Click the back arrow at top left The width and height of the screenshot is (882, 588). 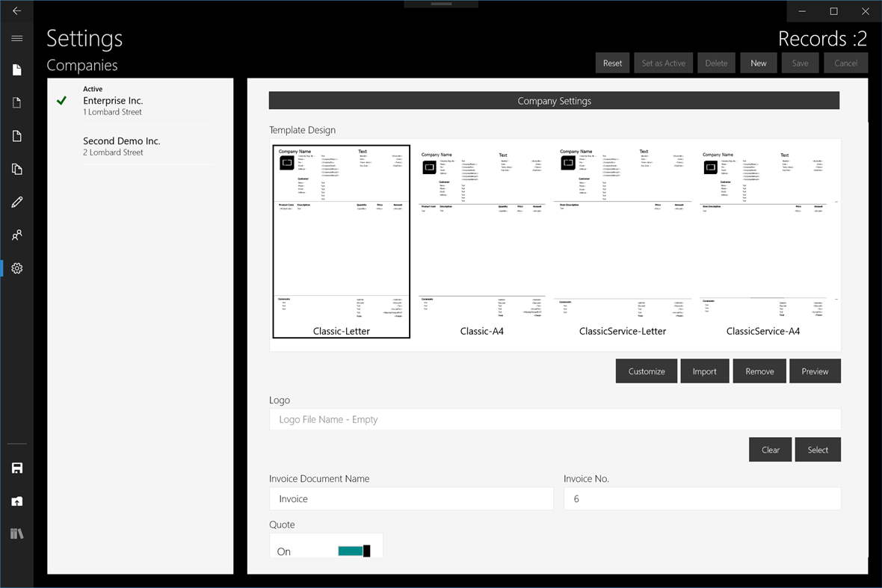tap(16, 10)
